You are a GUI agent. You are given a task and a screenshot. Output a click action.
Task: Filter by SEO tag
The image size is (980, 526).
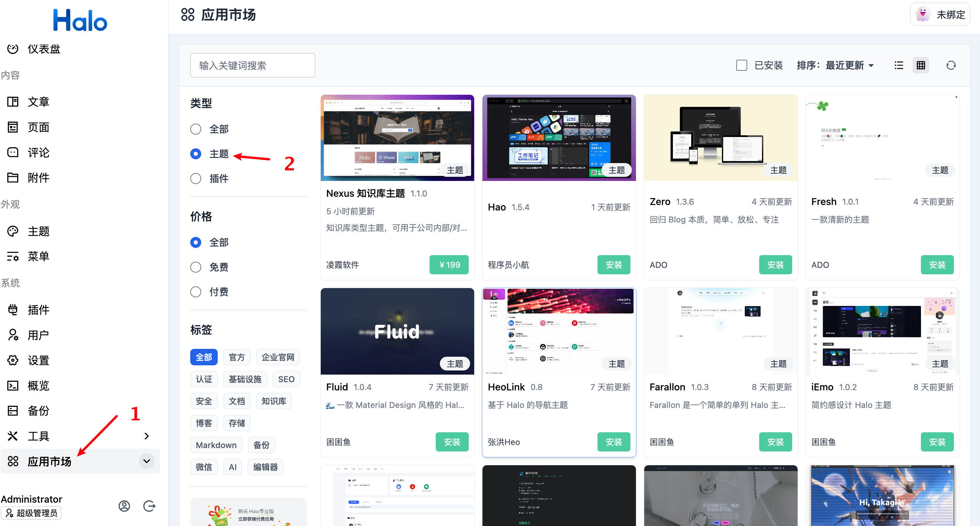coord(286,379)
